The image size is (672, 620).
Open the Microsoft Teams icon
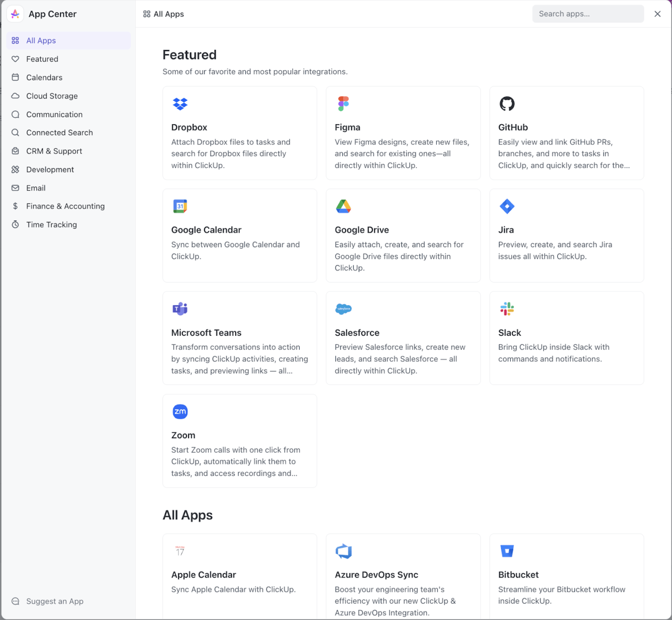(x=180, y=309)
